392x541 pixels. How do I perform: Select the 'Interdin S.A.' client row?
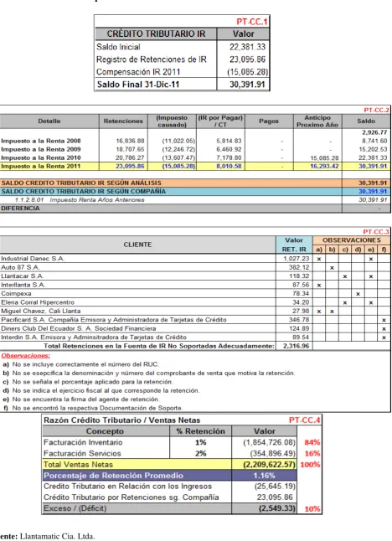click(x=195, y=337)
